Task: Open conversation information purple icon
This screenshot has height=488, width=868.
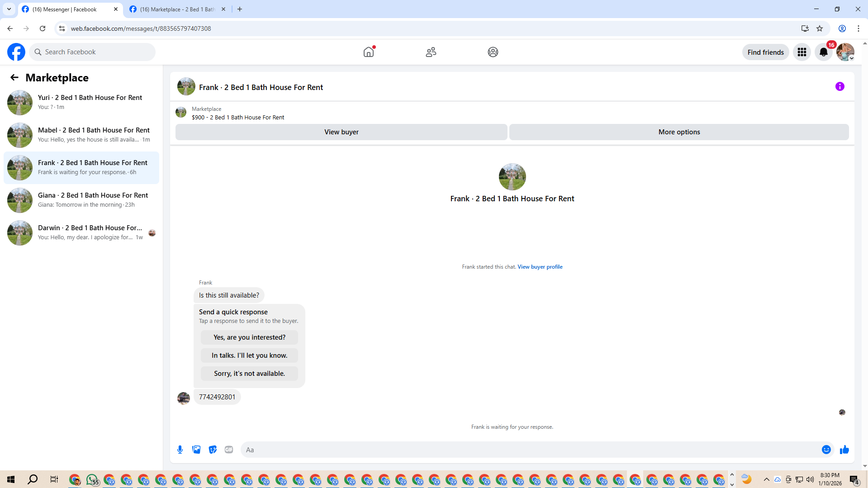Action: [840, 86]
